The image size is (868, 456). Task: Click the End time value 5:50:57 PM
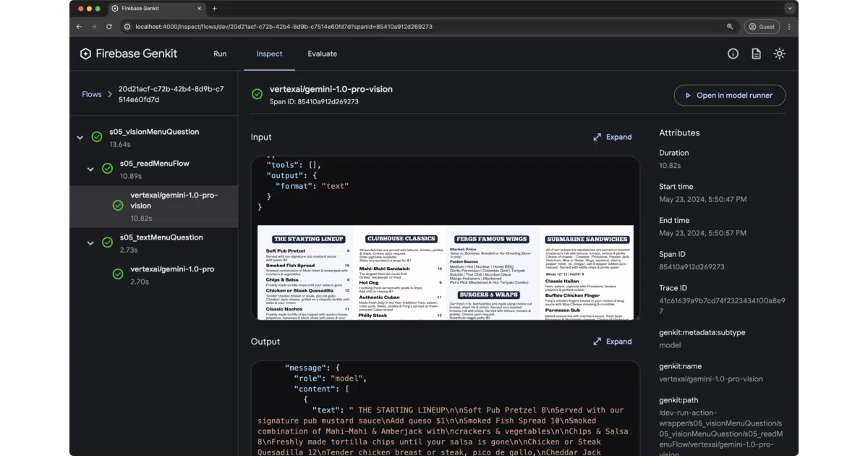(703, 233)
